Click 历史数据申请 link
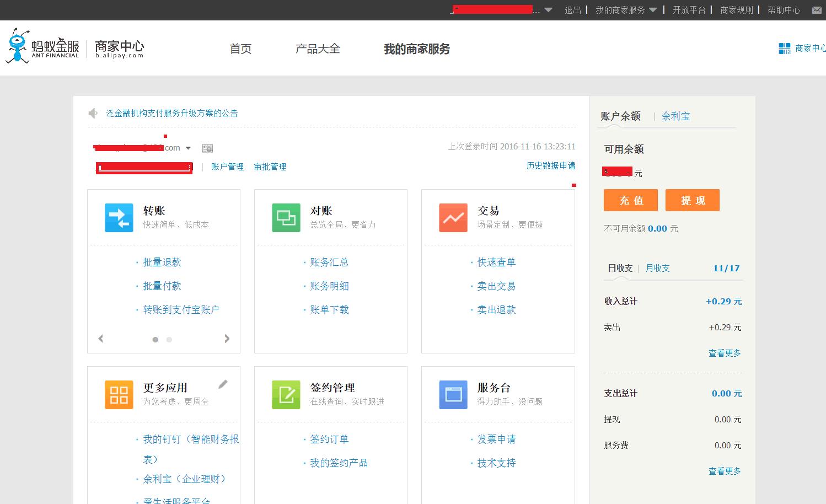Image resolution: width=826 pixels, height=504 pixels. click(x=550, y=165)
